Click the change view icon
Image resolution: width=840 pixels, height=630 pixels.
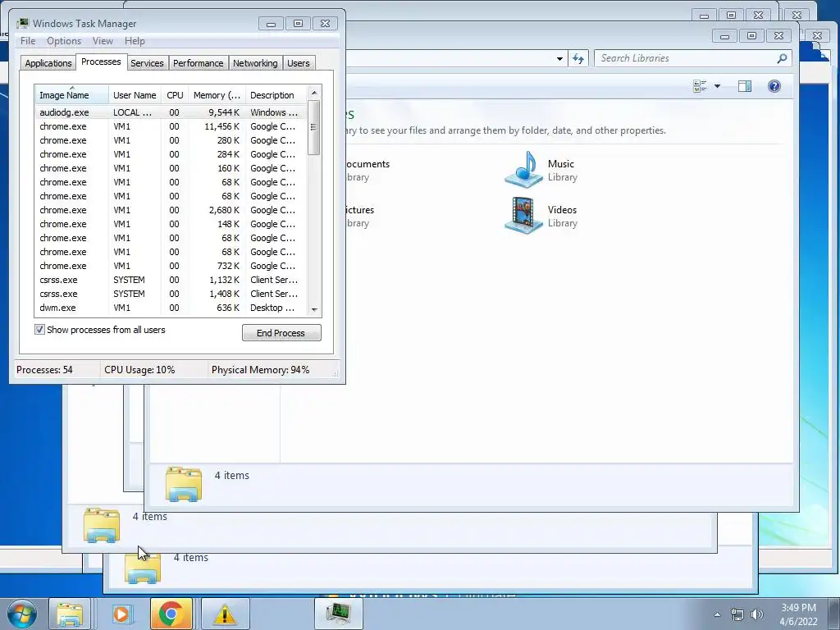[700, 86]
